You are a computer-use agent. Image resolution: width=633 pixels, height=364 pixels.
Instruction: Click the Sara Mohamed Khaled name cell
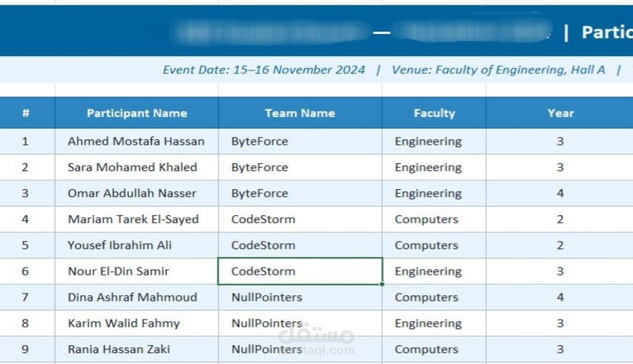(x=132, y=168)
